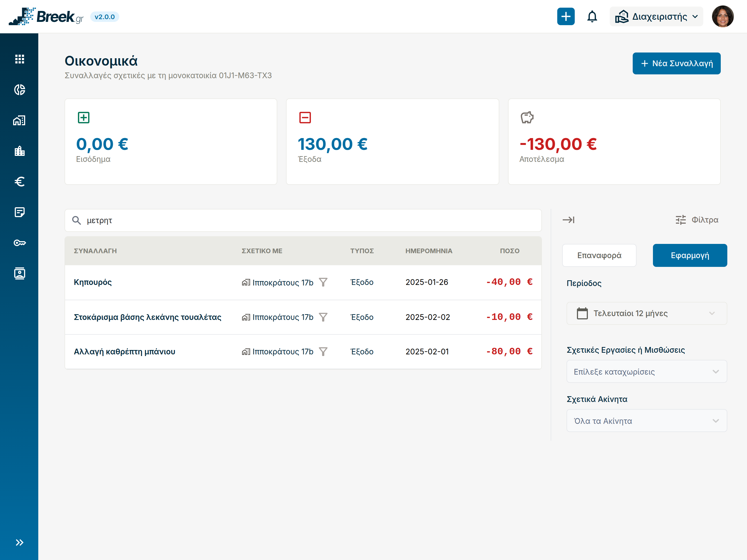The image size is (747, 560).
Task: Click the Περίοδος filter label
Action: pyautogui.click(x=584, y=283)
